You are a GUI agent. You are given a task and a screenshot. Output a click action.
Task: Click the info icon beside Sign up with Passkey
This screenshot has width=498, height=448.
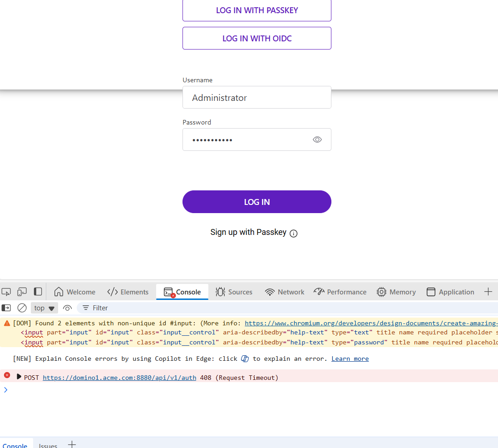(x=293, y=233)
